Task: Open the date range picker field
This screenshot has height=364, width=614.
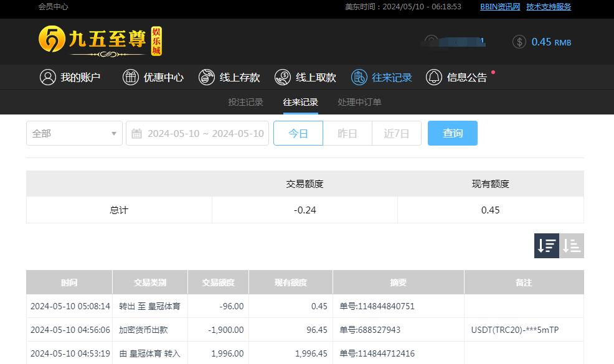Action: (197, 133)
